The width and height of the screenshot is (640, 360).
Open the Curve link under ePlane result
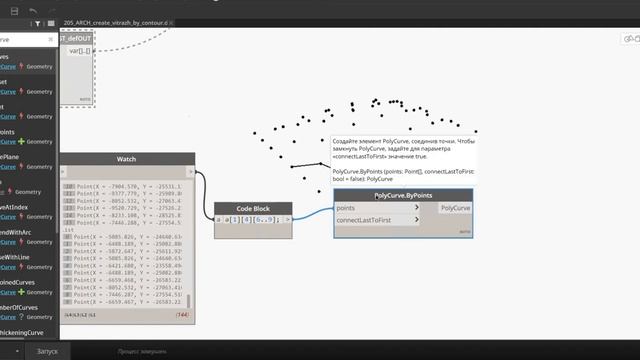8,167
